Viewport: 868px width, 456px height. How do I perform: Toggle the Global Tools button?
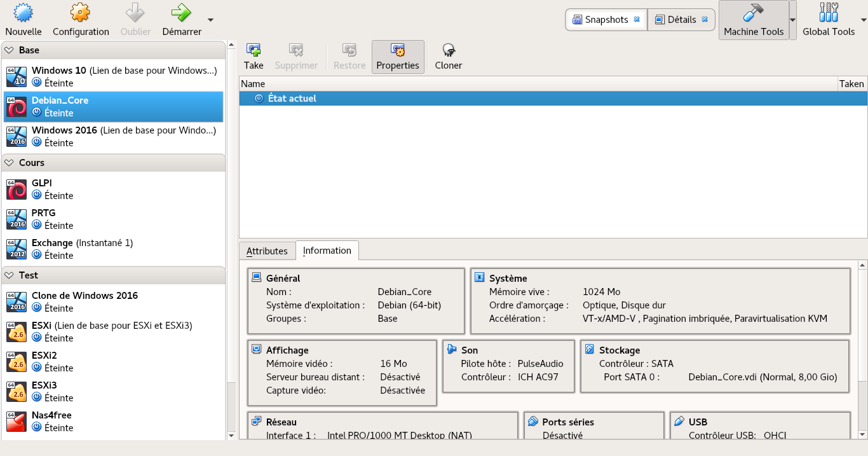pos(829,20)
